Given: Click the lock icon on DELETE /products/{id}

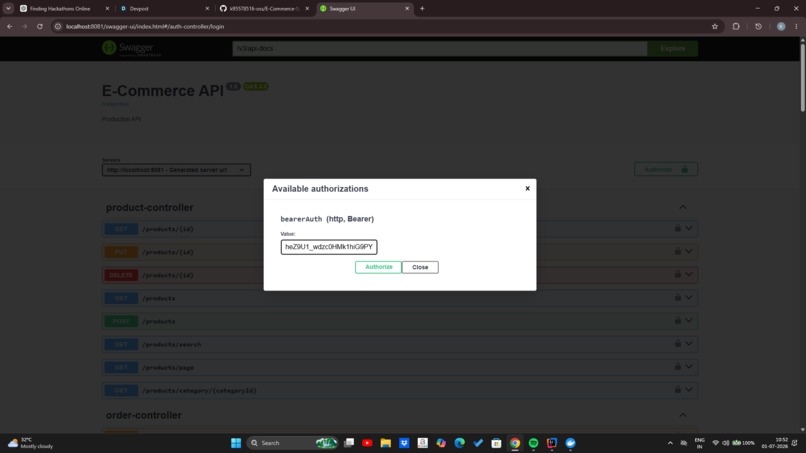Looking at the screenshot, I should (677, 274).
